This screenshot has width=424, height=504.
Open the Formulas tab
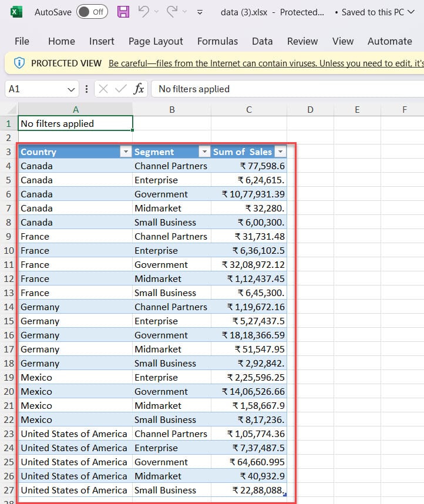tap(218, 41)
